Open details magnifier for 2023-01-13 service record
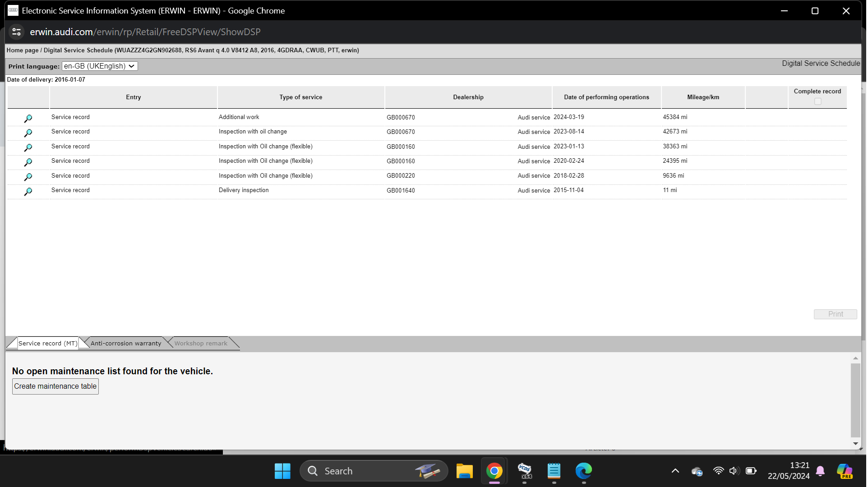This screenshot has height=487, width=868. (x=28, y=148)
